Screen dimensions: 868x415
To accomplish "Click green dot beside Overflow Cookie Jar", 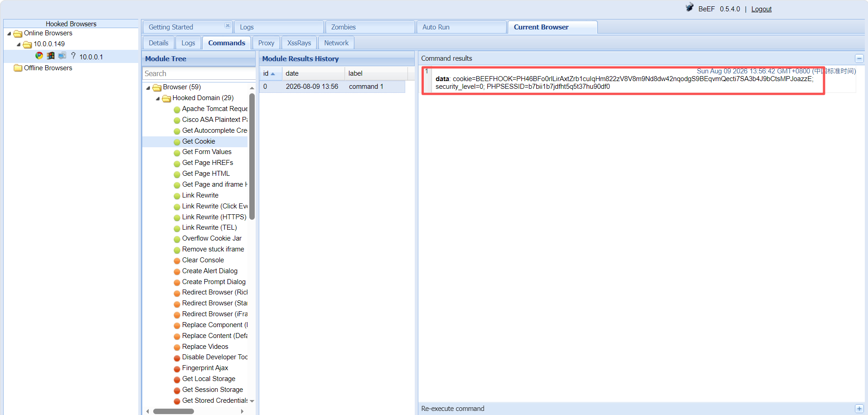I will click(177, 239).
